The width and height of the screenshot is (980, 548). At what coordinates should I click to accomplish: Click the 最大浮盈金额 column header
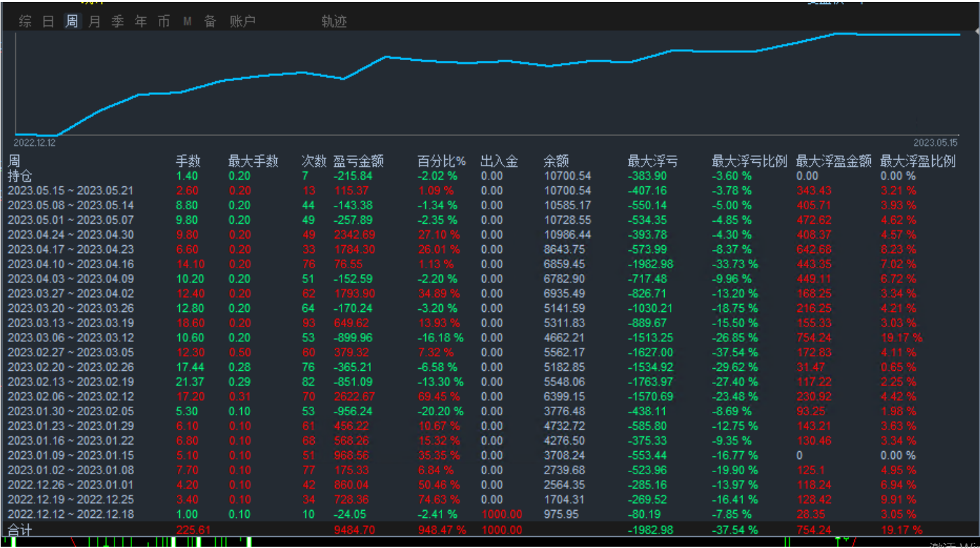tap(833, 161)
